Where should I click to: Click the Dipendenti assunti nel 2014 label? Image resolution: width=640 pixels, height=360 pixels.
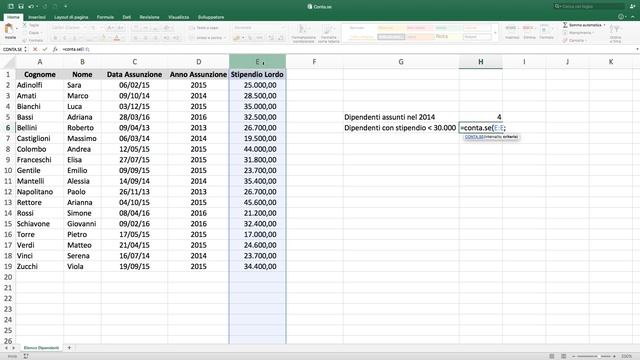point(389,117)
